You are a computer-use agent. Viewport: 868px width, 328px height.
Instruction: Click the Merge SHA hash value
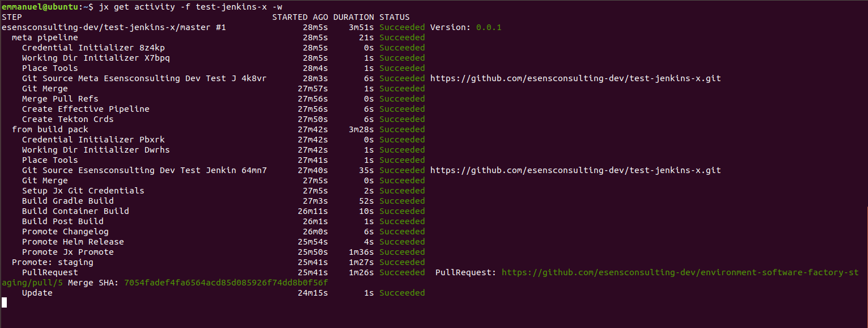(x=226, y=283)
